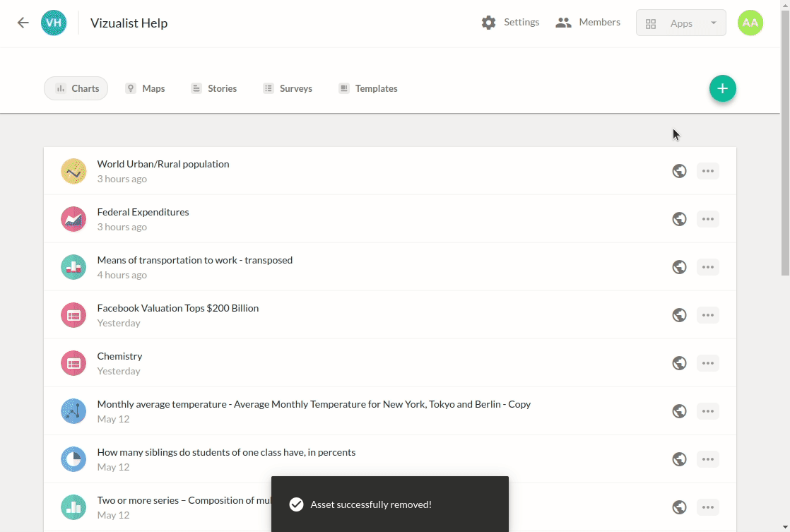
Task: Open the VH workspace avatar
Action: (x=54, y=23)
